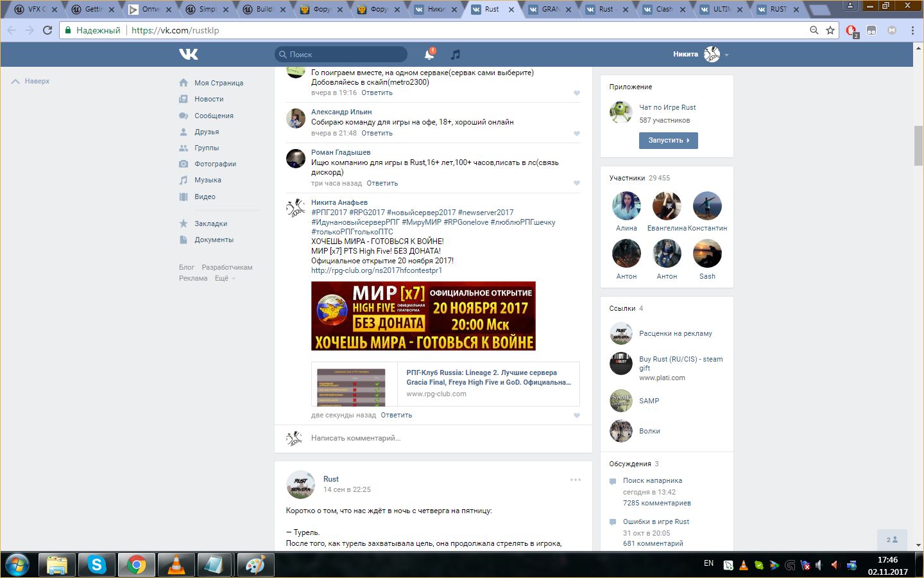Click the EN language indicator
Viewport: 924px width, 578px height.
click(x=708, y=563)
